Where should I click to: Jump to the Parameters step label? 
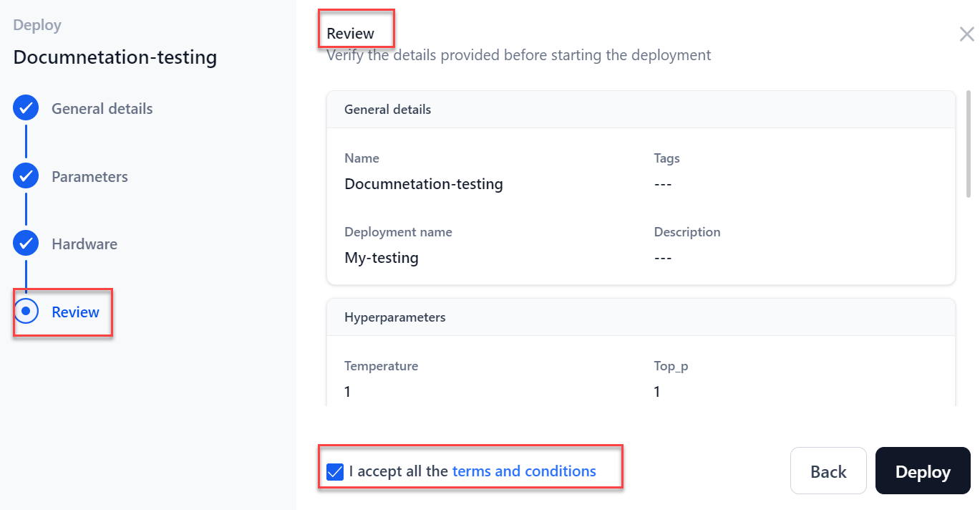coord(89,177)
